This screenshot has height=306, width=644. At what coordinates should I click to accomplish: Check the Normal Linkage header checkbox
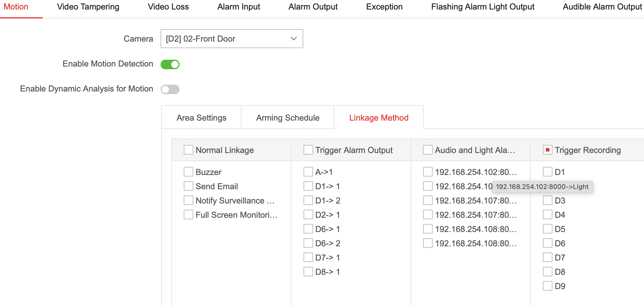point(189,150)
